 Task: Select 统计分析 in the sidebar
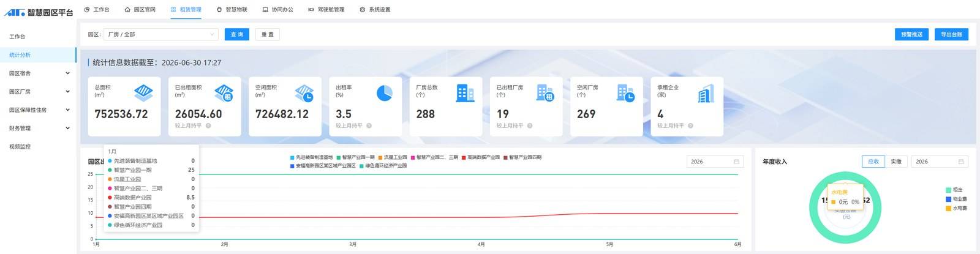click(38, 55)
